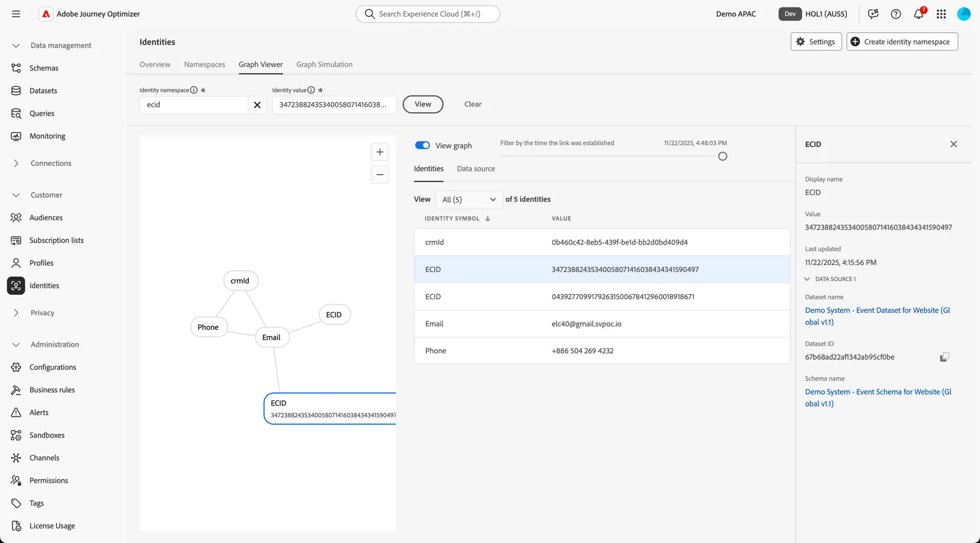Switch to the Overview tab

coord(155,65)
